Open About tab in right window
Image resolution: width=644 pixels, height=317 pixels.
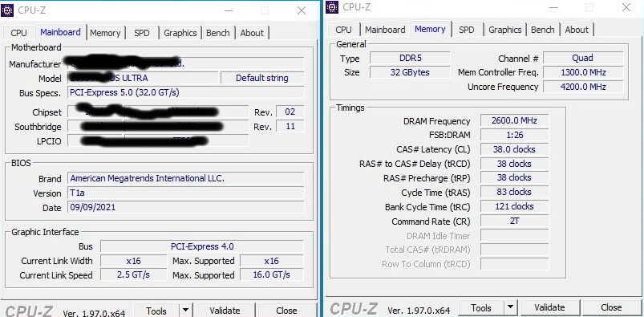point(577,30)
